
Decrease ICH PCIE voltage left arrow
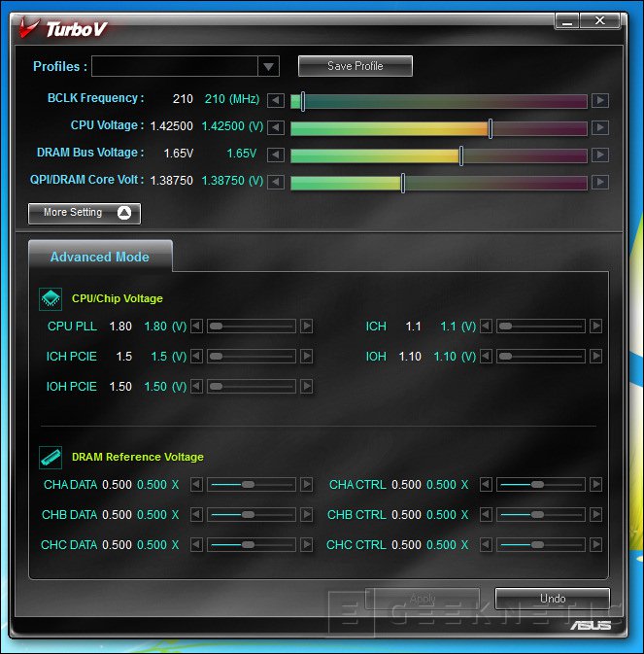click(x=197, y=357)
